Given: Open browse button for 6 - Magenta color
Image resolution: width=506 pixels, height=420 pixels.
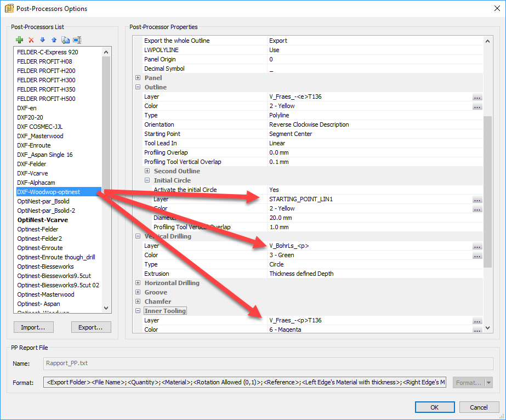Looking at the screenshot, I should (x=477, y=330).
